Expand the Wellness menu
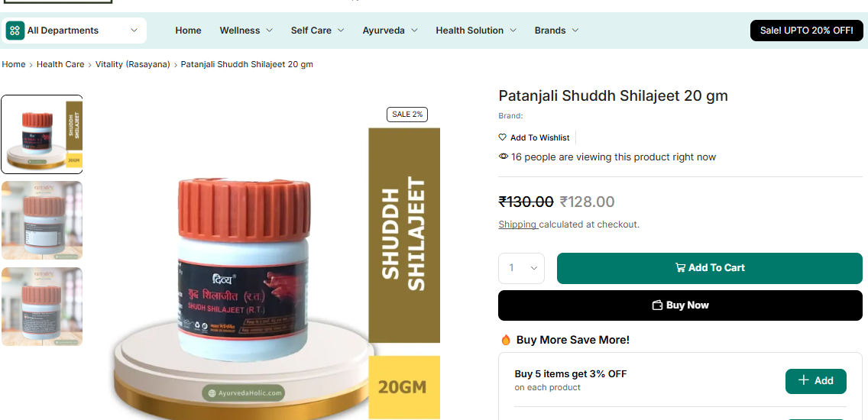The image size is (868, 420). tap(246, 31)
